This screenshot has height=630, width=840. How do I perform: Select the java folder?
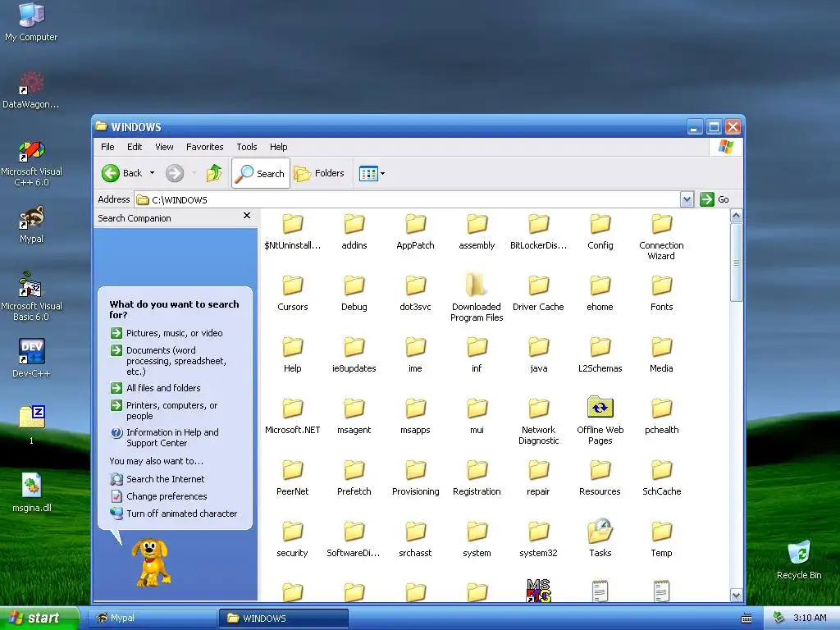point(538,354)
